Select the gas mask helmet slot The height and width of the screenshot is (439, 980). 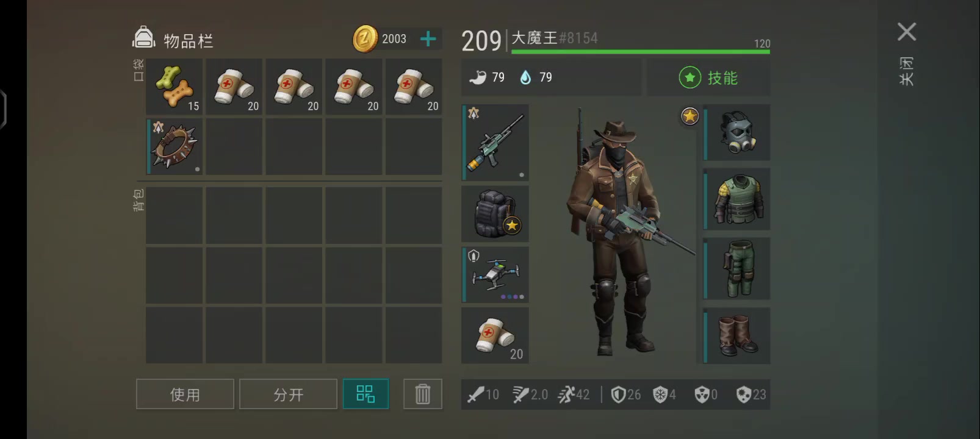pos(737,132)
